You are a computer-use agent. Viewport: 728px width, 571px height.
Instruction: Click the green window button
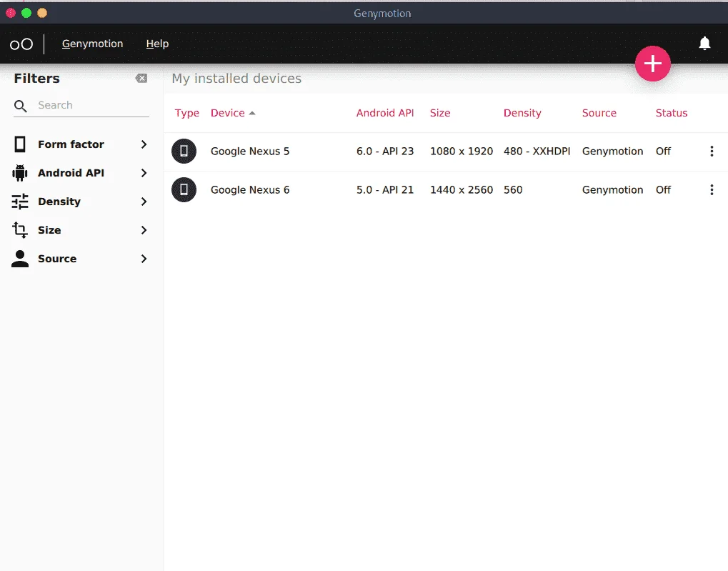tap(26, 13)
